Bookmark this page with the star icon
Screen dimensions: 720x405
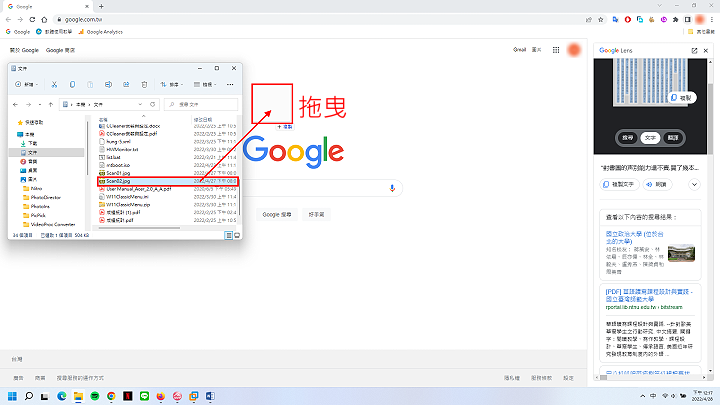pos(601,20)
